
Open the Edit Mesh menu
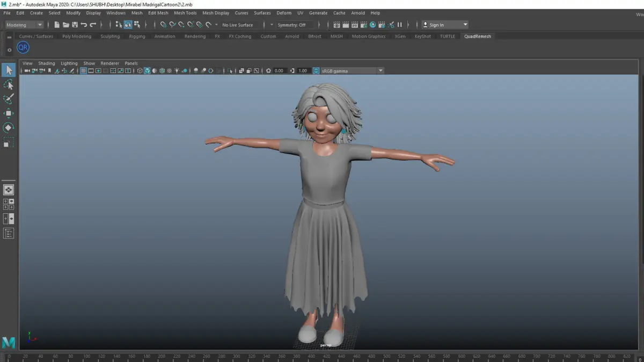coord(158,13)
